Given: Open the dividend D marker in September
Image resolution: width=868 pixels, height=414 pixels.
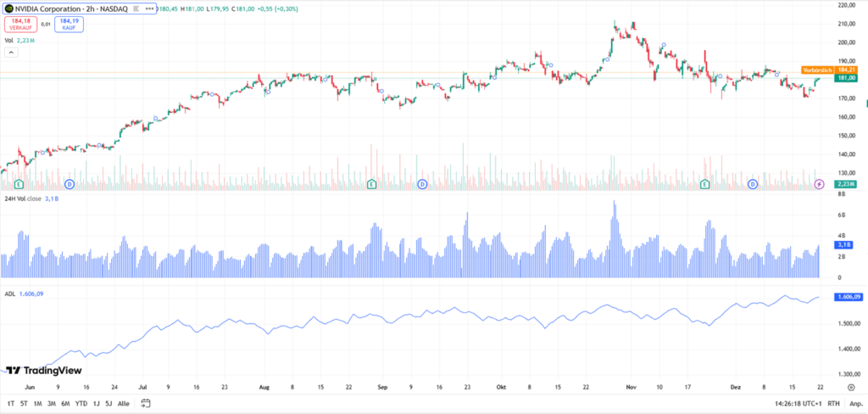Looking at the screenshot, I should 422,183.
